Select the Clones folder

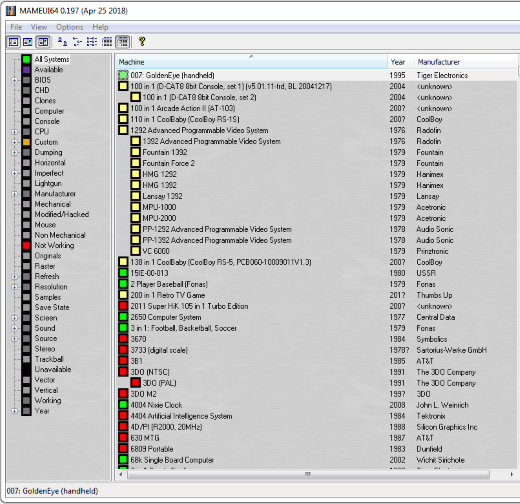point(45,101)
